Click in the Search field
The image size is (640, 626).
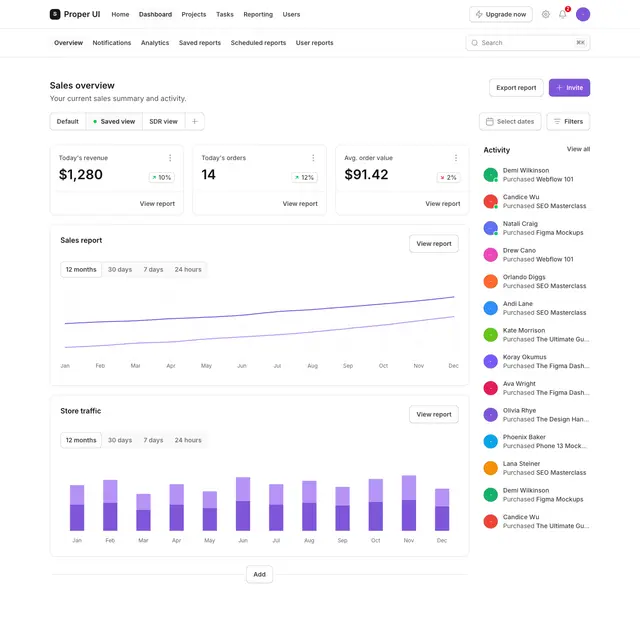pyautogui.click(x=528, y=42)
